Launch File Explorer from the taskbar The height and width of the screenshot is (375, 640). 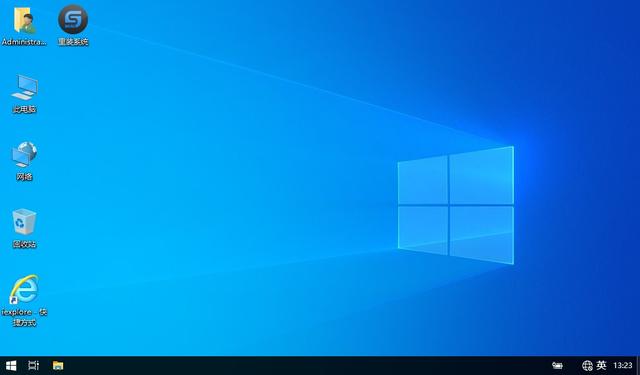pyautogui.click(x=58, y=366)
